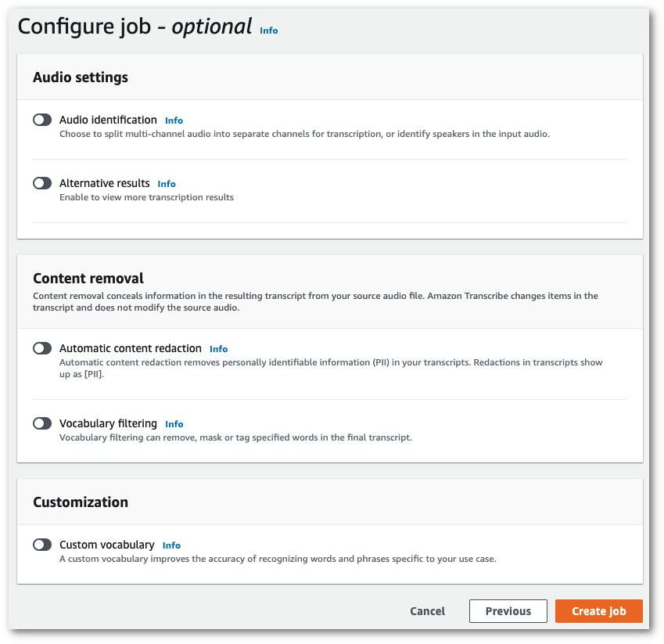Open the Info link beside Configure job title

(x=268, y=31)
